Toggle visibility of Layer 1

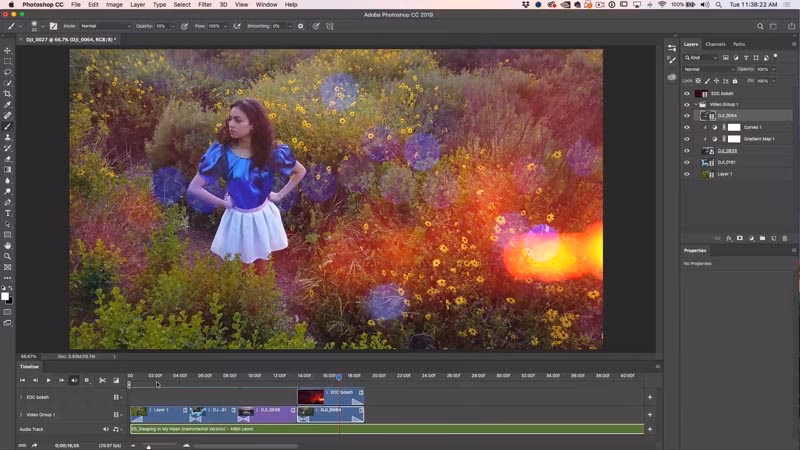(686, 174)
